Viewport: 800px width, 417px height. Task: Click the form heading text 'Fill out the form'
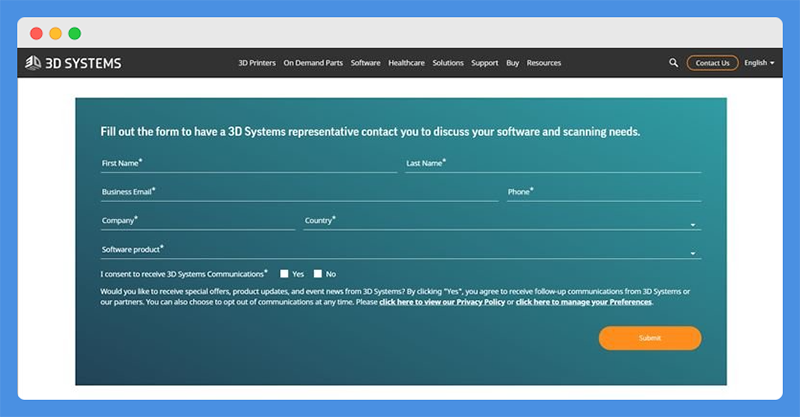(x=139, y=132)
